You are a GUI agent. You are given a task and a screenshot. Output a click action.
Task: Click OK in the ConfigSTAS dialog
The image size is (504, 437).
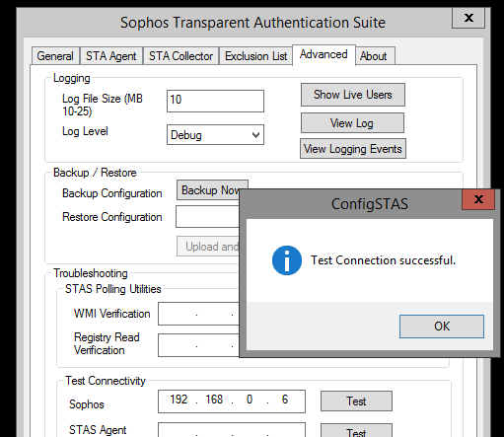click(442, 327)
